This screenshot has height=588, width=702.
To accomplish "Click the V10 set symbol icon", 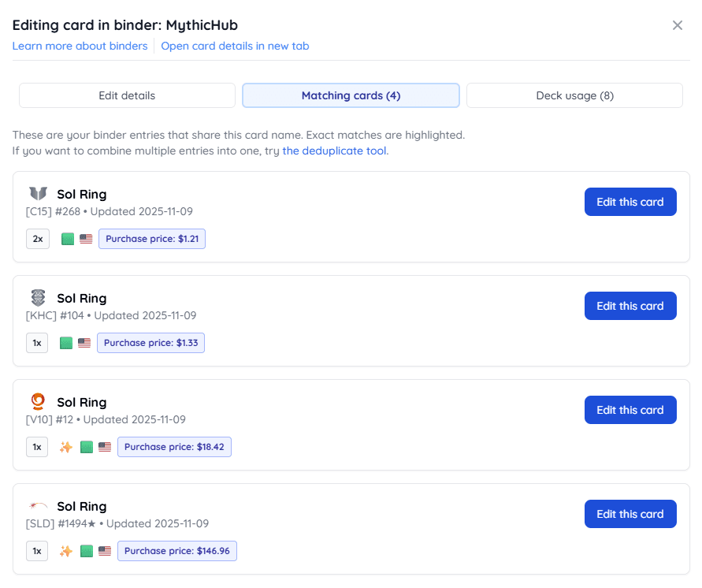I will (38, 402).
